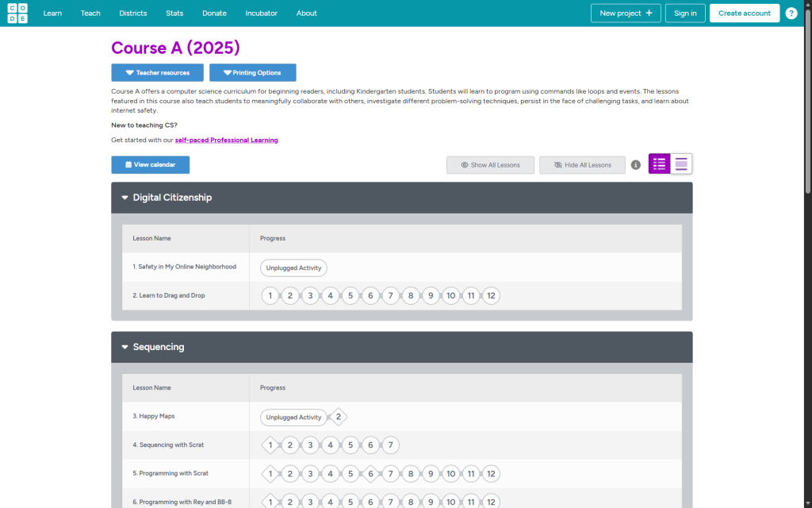Click diamond level 2 in Happy Maps

point(339,417)
